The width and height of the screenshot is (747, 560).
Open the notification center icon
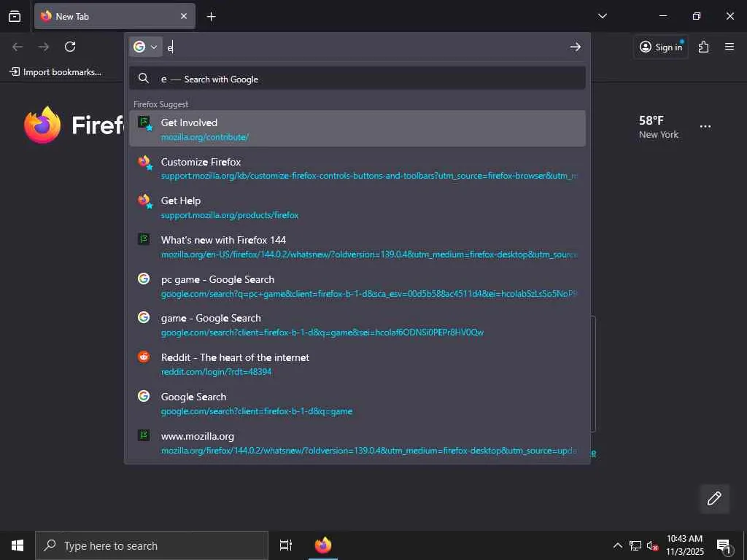[724, 545]
